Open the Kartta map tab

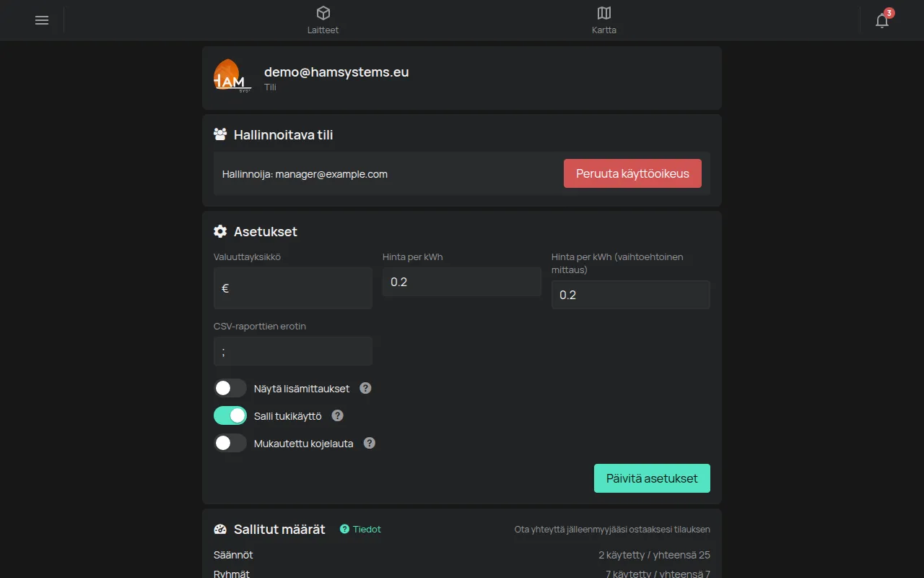pyautogui.click(x=604, y=20)
